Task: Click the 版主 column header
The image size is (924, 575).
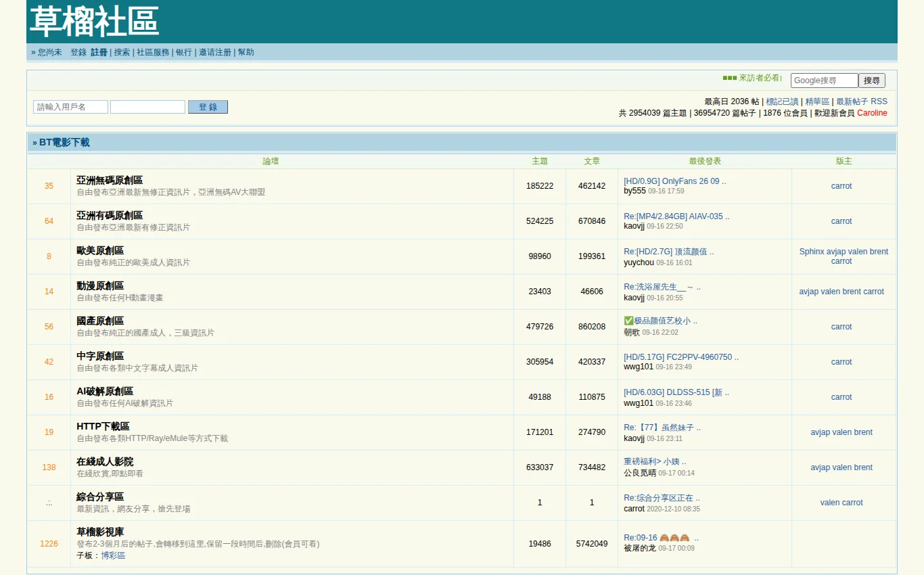Action: pos(844,161)
